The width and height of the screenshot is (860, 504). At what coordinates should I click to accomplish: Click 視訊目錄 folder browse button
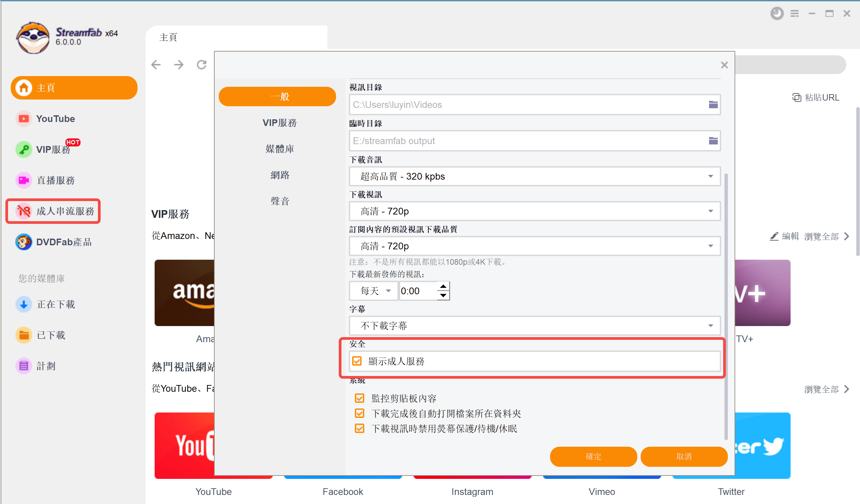point(713,105)
